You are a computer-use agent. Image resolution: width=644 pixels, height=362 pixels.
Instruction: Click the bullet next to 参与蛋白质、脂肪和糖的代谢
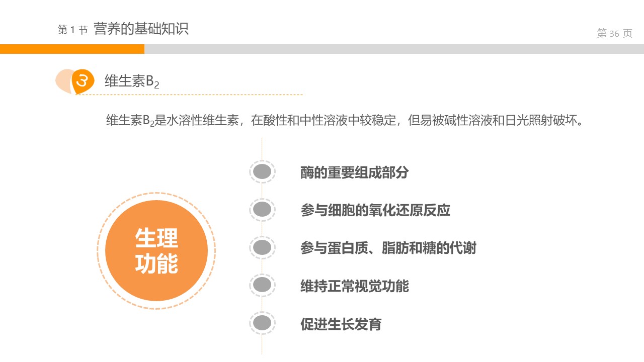tap(262, 247)
